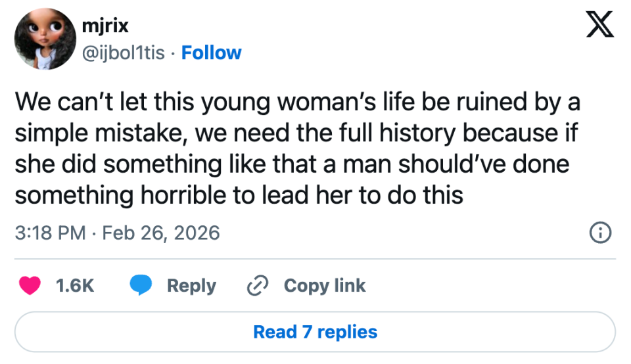
Task: Click the line starting "something horrible"
Action: [239, 195]
